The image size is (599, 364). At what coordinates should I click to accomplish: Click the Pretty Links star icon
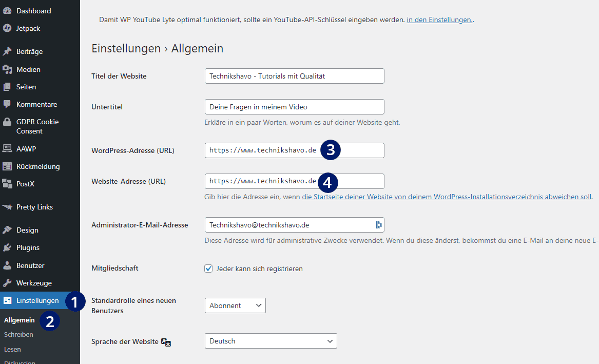click(7, 207)
